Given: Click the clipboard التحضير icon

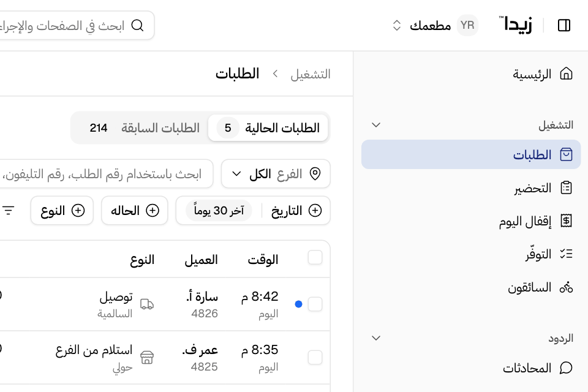Looking at the screenshot, I should (566, 187).
